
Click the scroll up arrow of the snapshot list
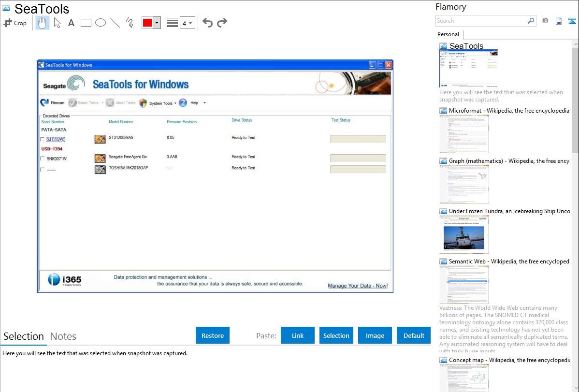coord(575,44)
